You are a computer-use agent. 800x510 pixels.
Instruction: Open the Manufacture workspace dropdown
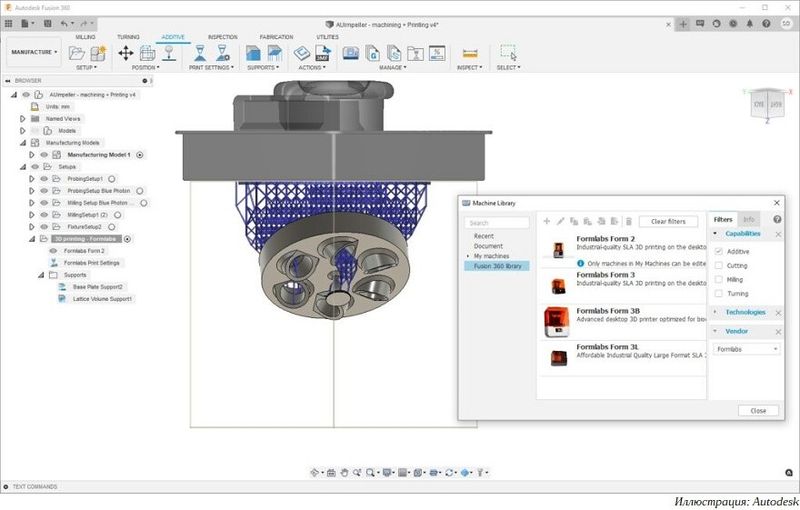coord(33,51)
